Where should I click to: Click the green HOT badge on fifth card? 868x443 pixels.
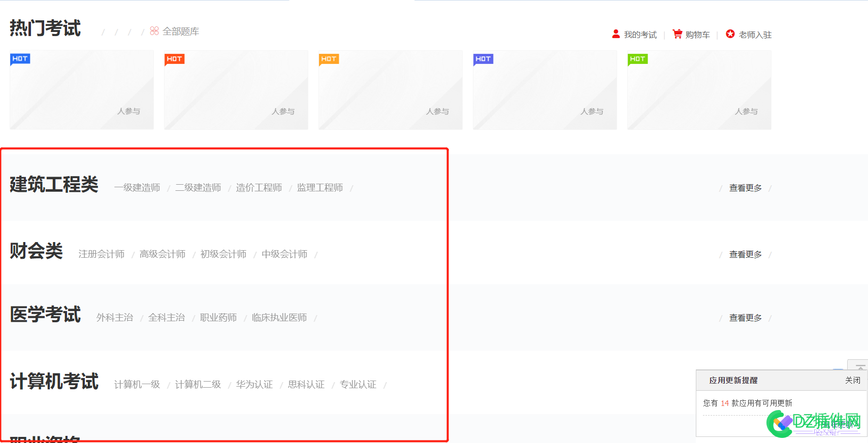click(637, 59)
